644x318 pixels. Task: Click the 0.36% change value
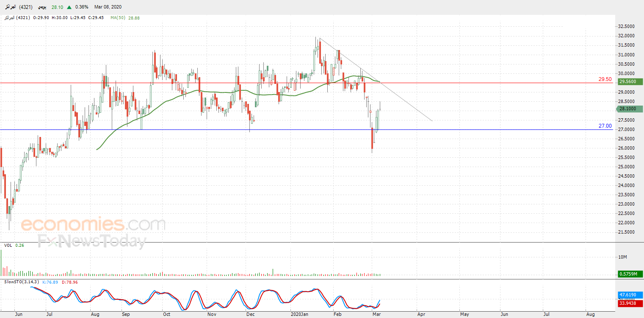(x=81, y=7)
